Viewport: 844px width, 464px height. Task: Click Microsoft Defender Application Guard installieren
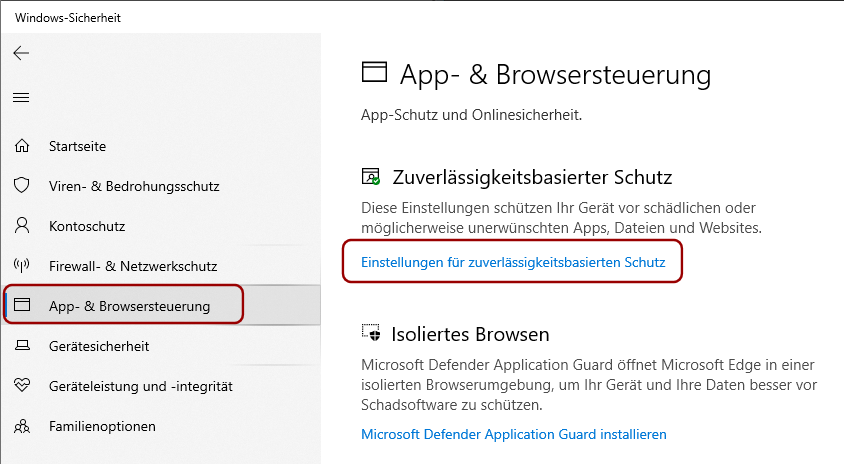(514, 434)
